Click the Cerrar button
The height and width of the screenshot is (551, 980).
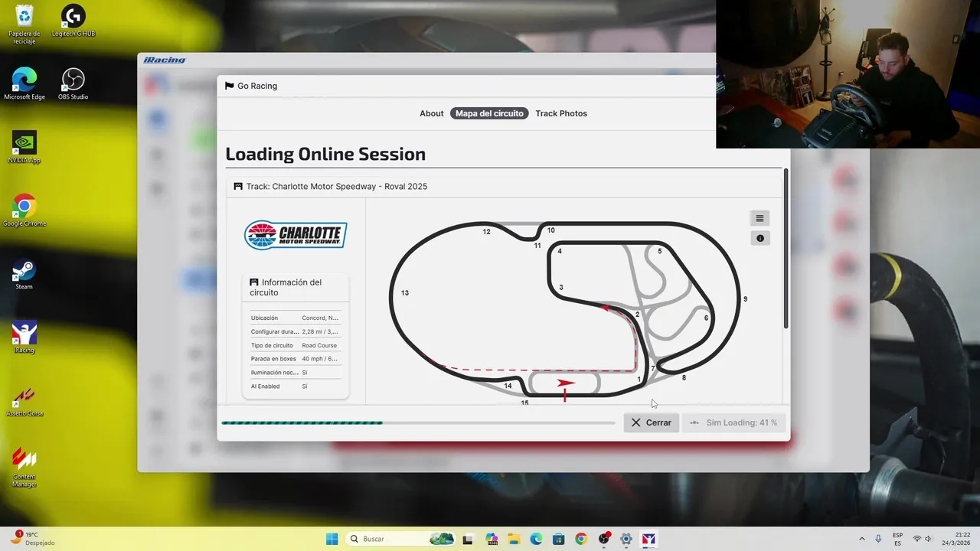(x=651, y=422)
